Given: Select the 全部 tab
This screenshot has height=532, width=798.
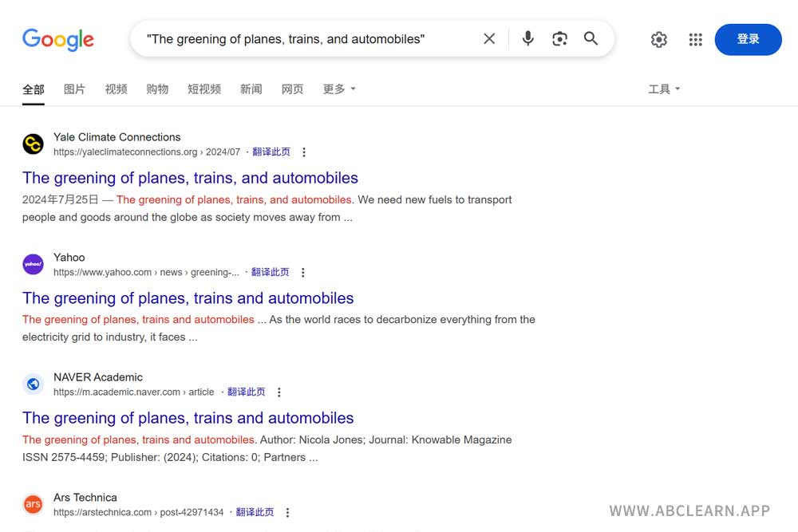Looking at the screenshot, I should click(33, 89).
